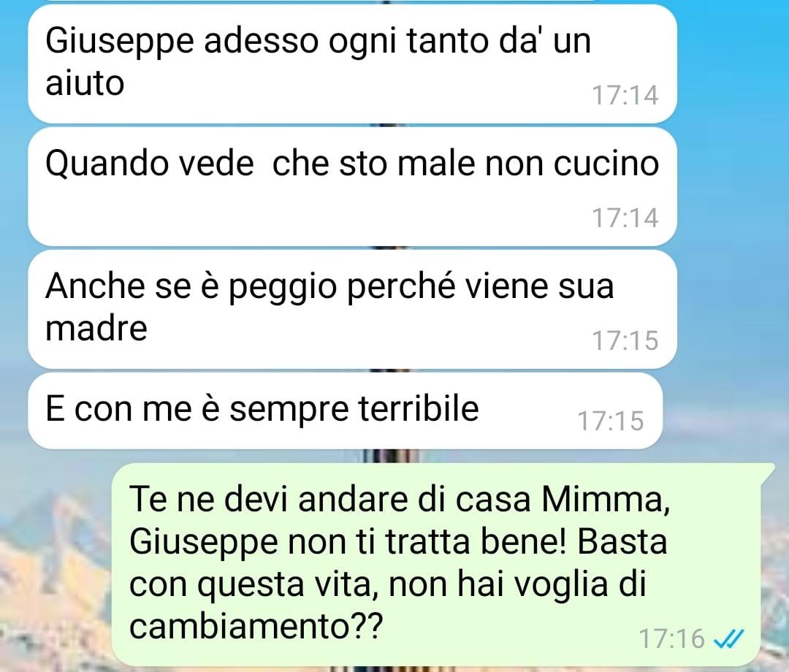789x672 pixels.
Task: Select the message 'Anche se è peggio perché viene sua madre'
Action: pyautogui.click(x=352, y=310)
